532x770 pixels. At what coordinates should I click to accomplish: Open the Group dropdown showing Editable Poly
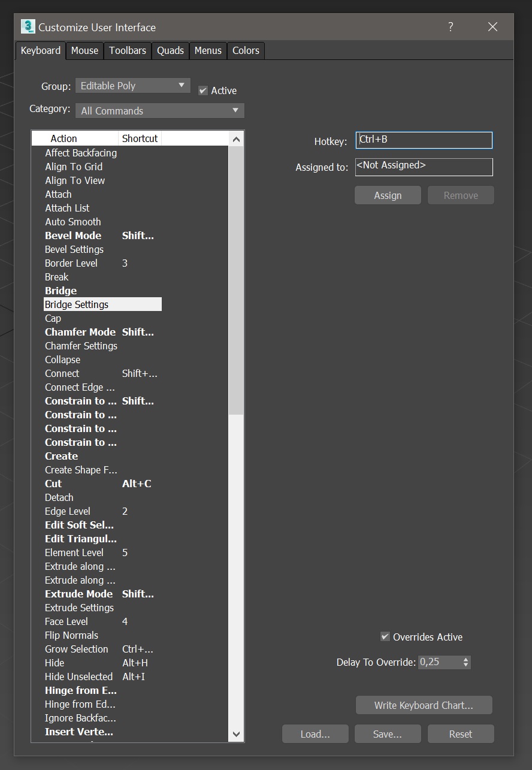point(133,86)
